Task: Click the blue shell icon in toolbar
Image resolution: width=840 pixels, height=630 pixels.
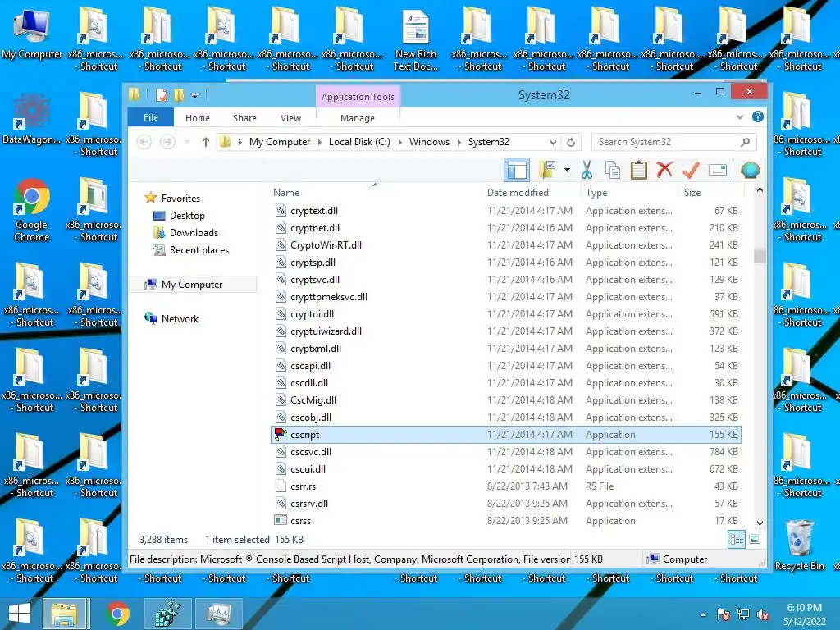Action: point(750,171)
